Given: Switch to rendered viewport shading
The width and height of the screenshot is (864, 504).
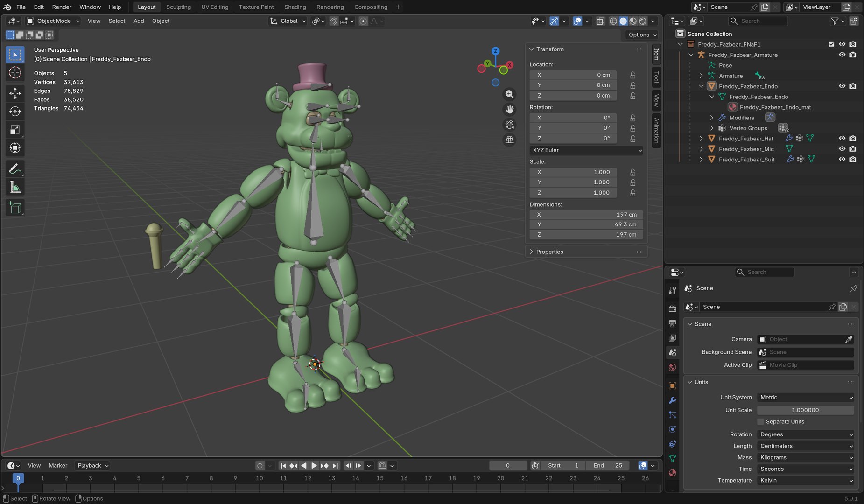Looking at the screenshot, I should 643,21.
